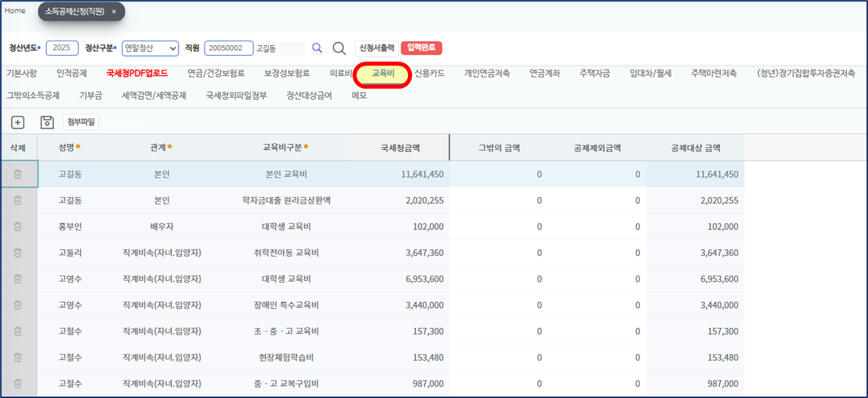Click the large gray search magnifier icon

coord(340,48)
